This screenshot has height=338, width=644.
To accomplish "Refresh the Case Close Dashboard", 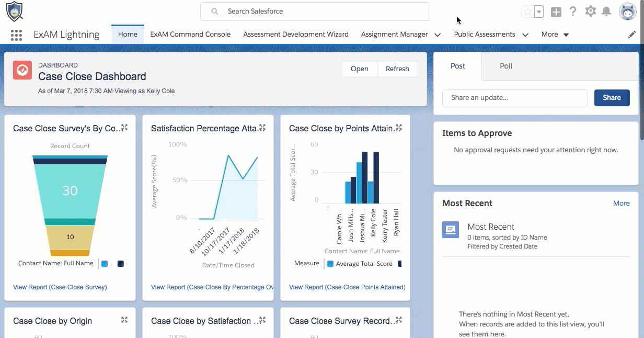I will point(397,69).
